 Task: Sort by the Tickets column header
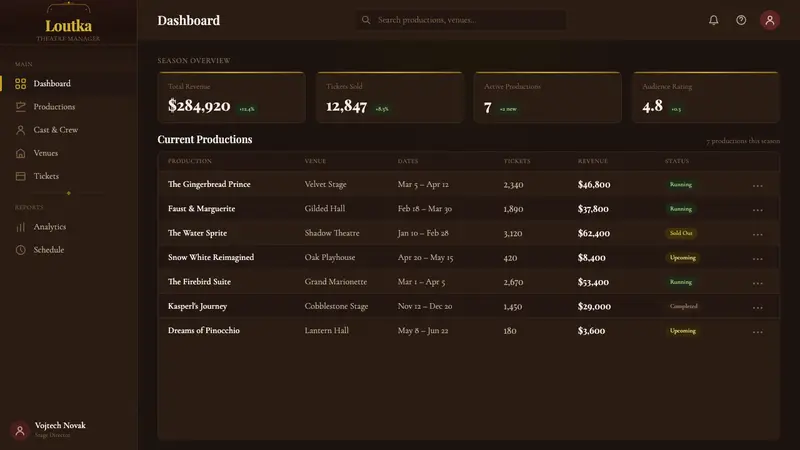517,161
